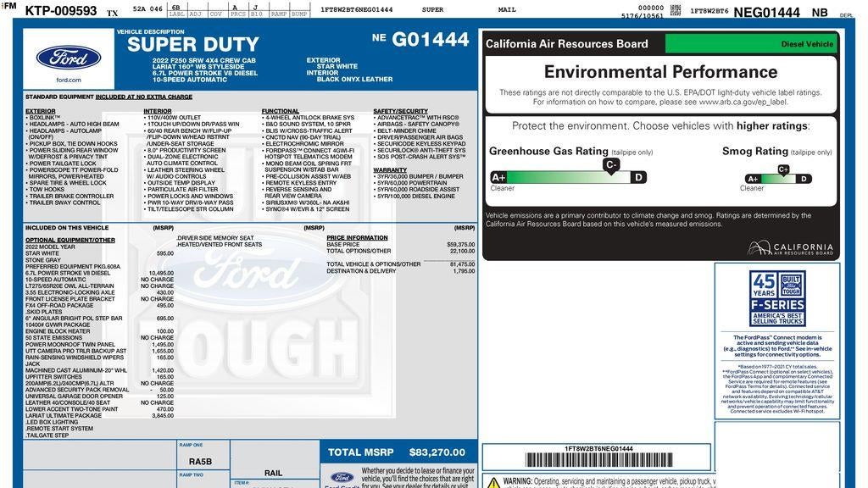Click the STAR WHITE exterior color text

coord(337,66)
